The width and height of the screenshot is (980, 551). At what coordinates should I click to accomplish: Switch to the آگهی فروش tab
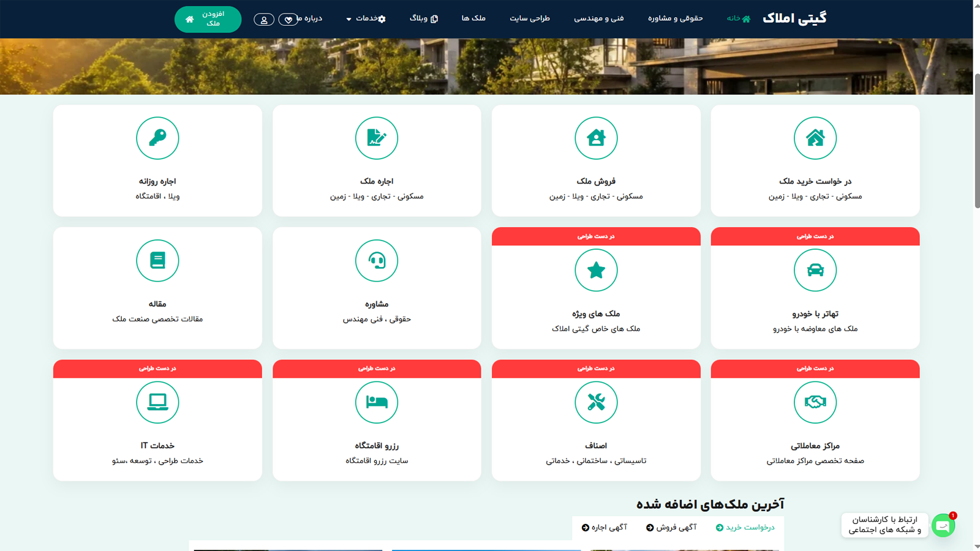[671, 528]
